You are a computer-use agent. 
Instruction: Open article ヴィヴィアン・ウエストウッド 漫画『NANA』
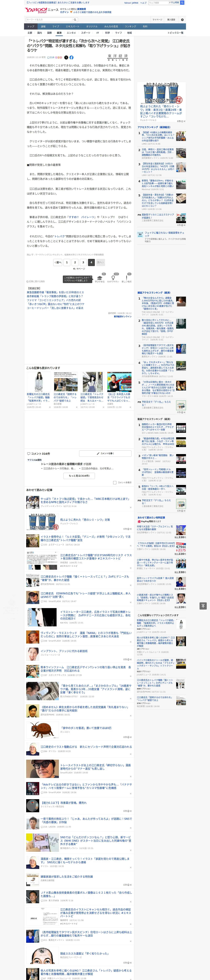click(86, 635)
